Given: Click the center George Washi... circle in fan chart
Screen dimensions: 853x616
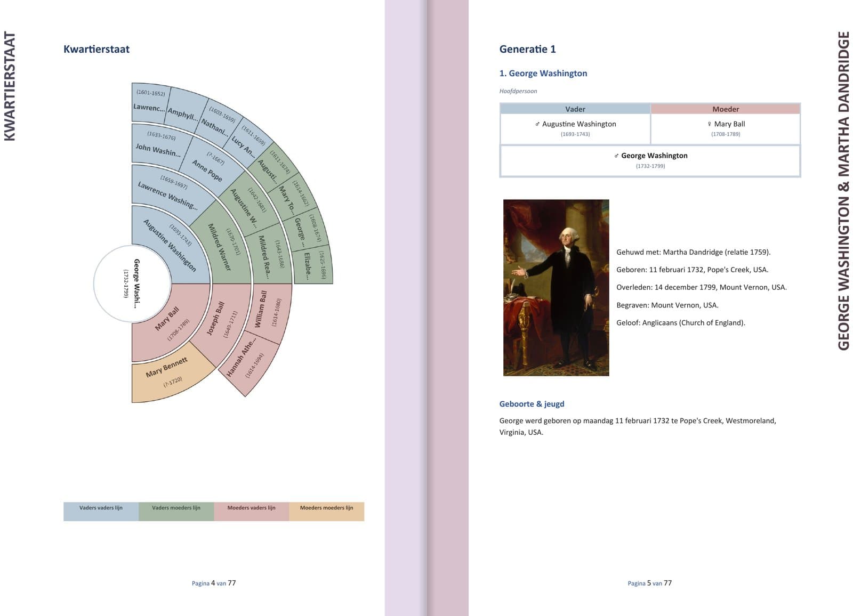Looking at the screenshot, I should point(132,283).
